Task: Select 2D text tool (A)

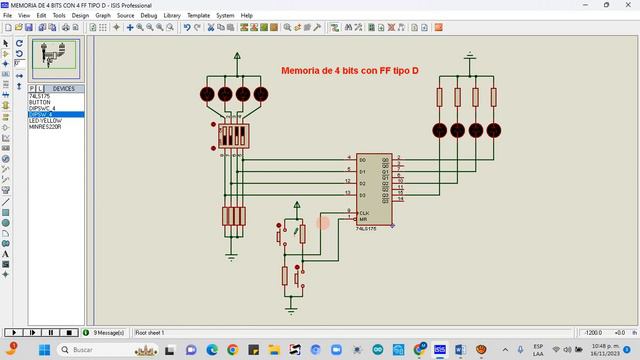Action: (x=6, y=254)
